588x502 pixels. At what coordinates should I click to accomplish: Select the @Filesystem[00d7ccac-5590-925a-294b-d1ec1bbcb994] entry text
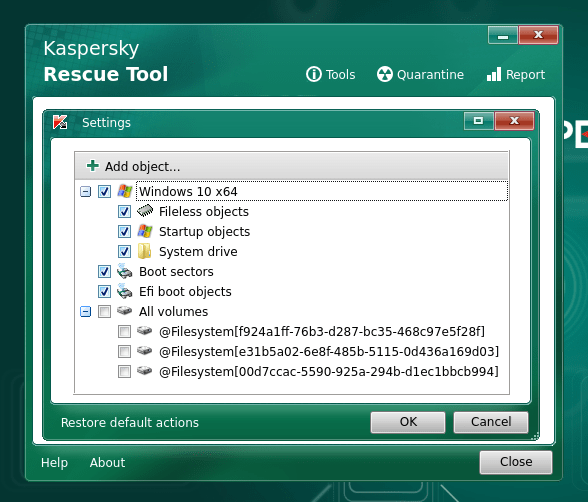pos(328,372)
